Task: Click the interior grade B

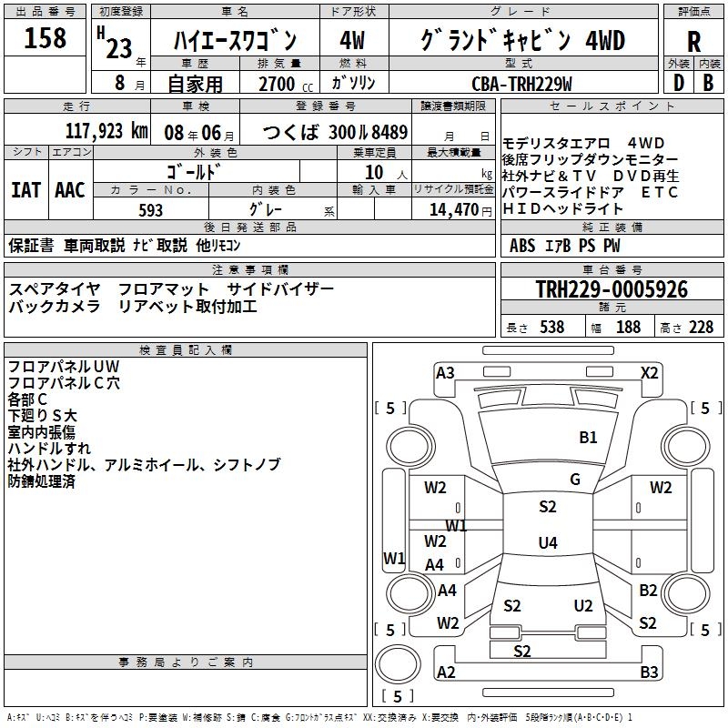Action: [708, 83]
